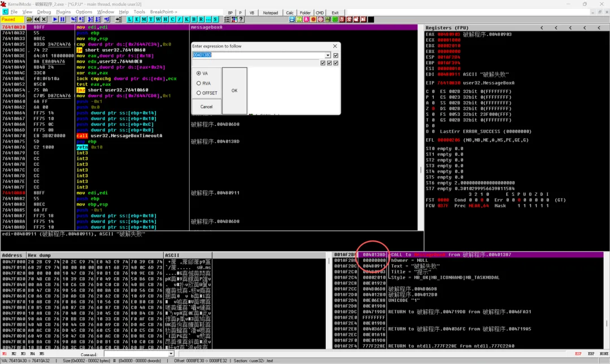Click the Step over toolbar icon
Screen dimensions: 610x364
click(81, 19)
